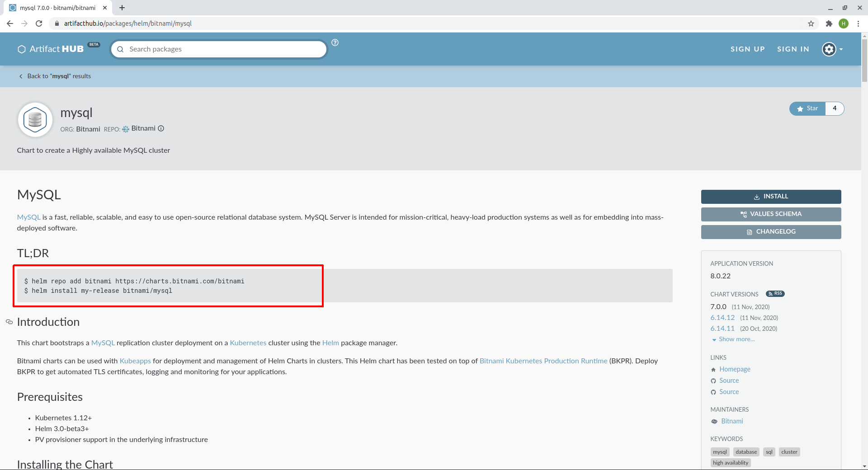Click the Bitnami organization name
Image resolution: width=868 pixels, height=470 pixels.
[x=88, y=129]
